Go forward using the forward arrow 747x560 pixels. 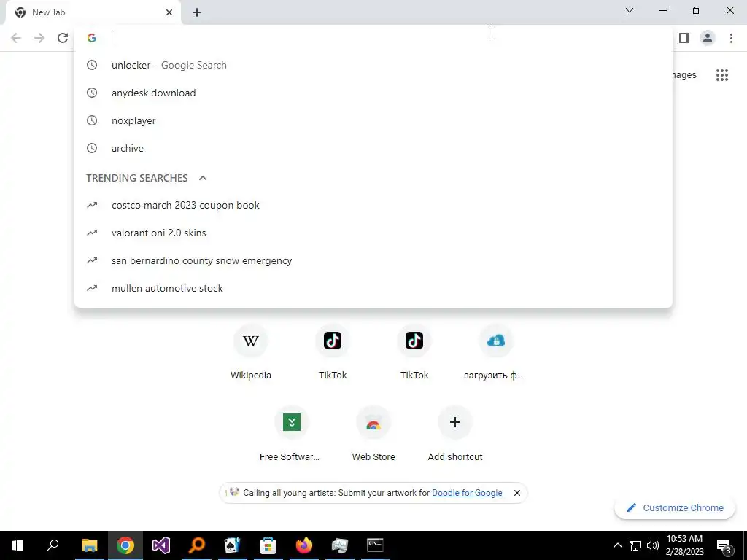click(39, 38)
